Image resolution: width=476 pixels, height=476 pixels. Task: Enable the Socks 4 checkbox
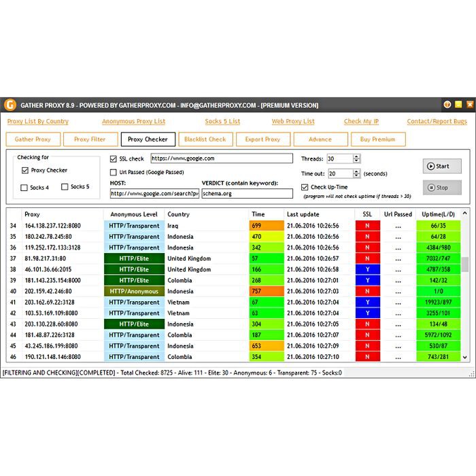click(25, 187)
